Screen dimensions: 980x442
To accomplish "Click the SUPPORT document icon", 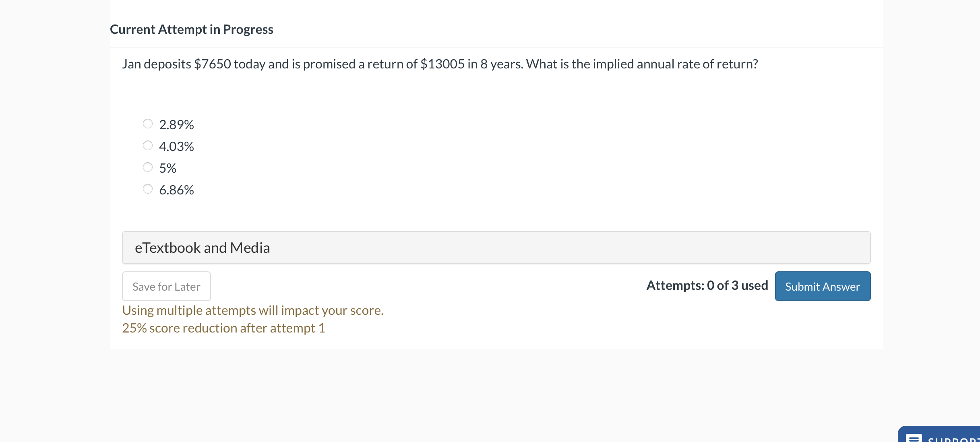I will point(914,438).
